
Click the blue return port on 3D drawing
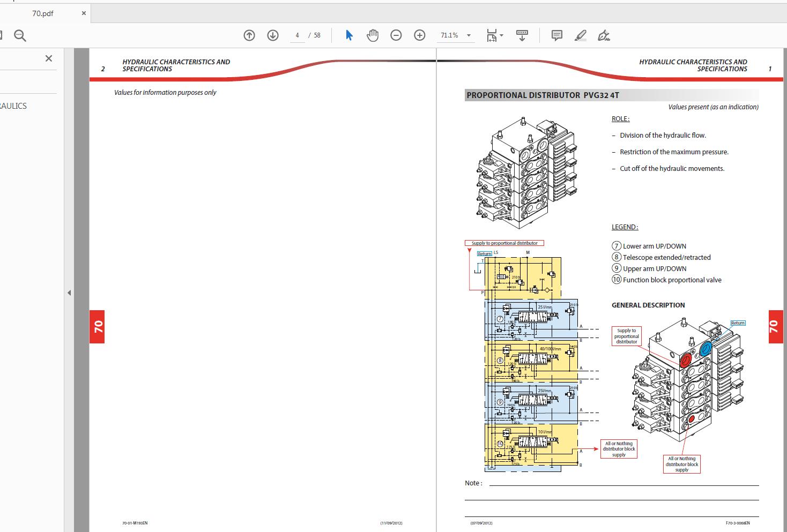[x=705, y=349]
